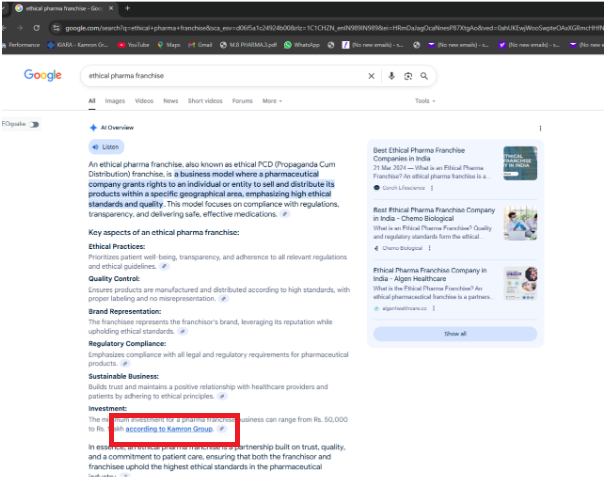Click the magnifier search icon

(424, 76)
